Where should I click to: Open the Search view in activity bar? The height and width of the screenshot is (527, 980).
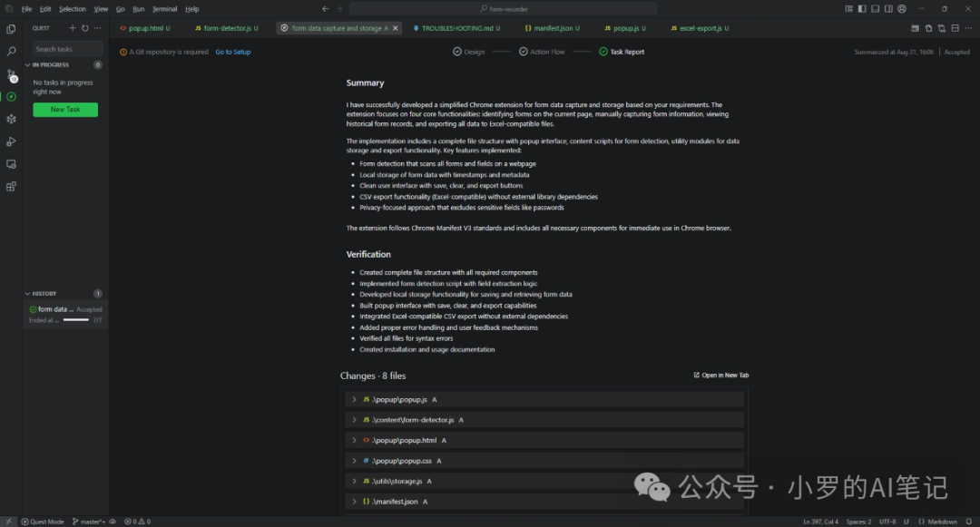coord(11,52)
